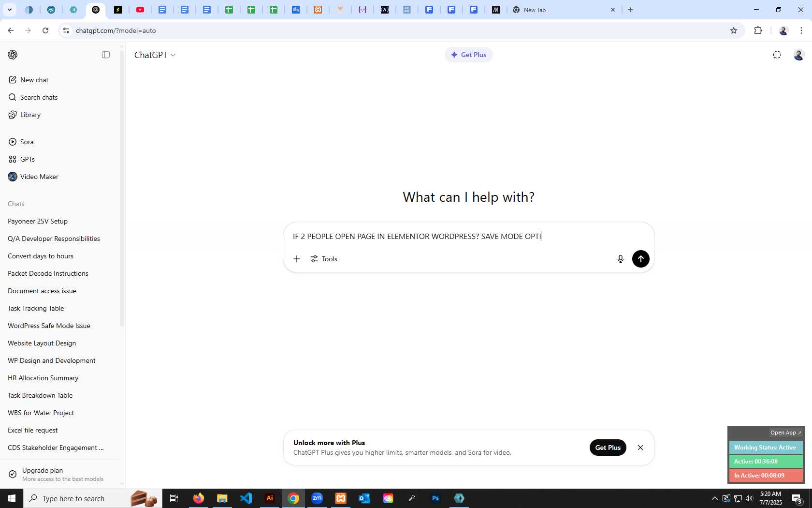
Task: Open the Website Layout Design chat
Action: (x=60, y=343)
